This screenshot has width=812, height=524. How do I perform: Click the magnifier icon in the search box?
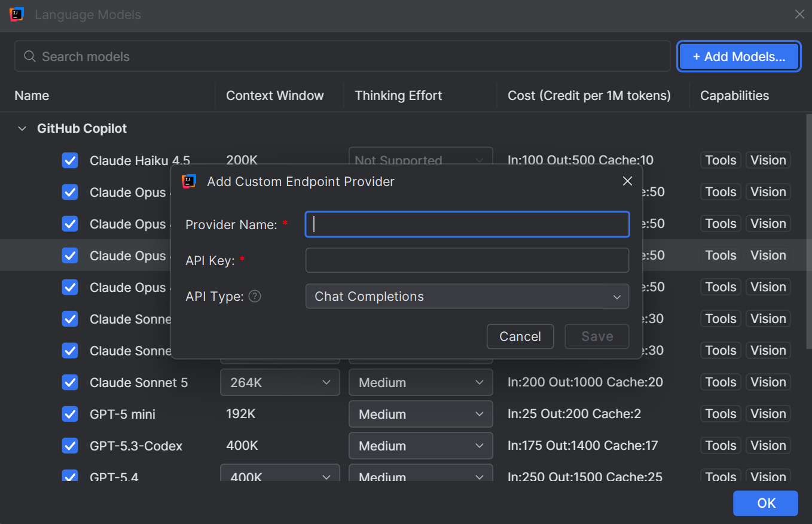30,56
